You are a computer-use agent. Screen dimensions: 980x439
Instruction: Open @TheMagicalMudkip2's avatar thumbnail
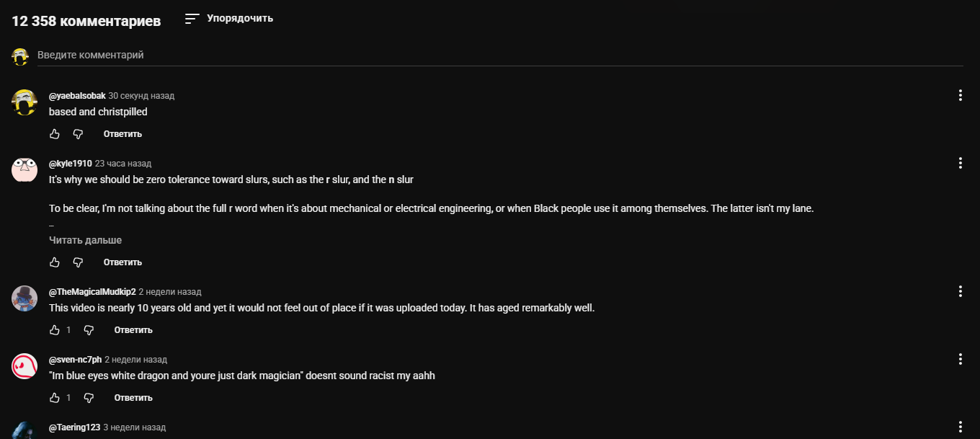(x=24, y=298)
